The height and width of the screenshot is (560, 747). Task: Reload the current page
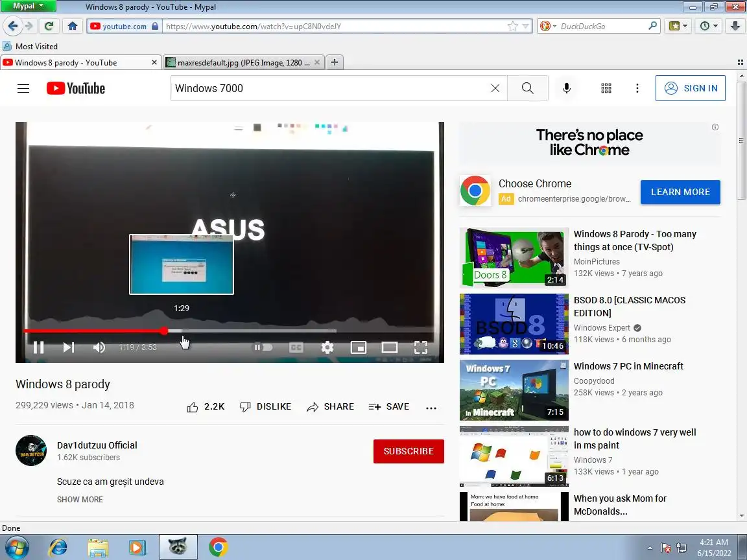coord(49,26)
